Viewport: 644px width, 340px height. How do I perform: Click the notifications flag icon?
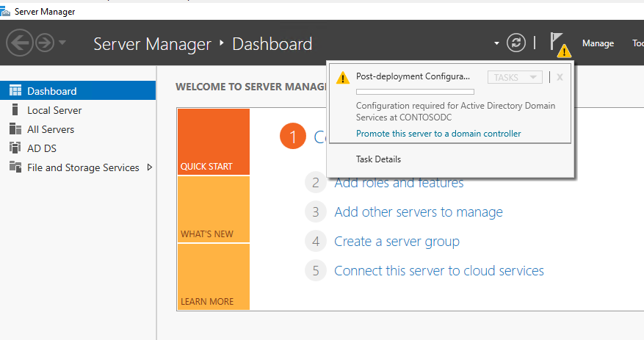[558, 43]
